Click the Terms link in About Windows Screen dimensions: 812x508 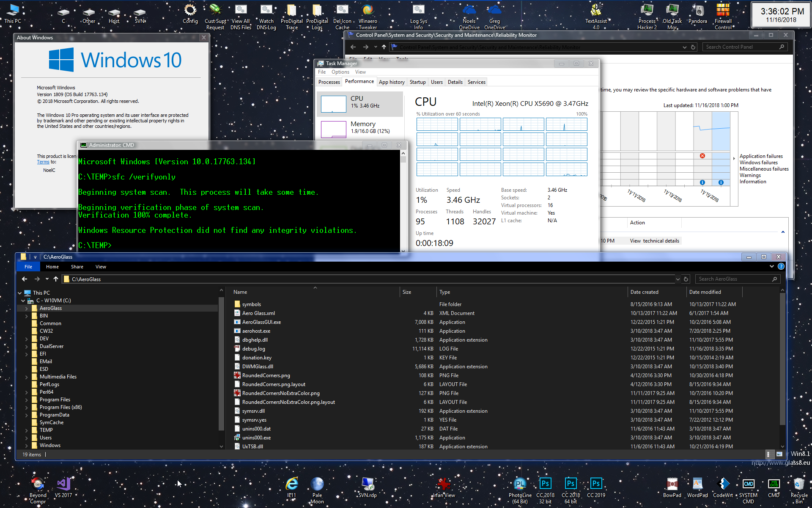tap(43, 162)
